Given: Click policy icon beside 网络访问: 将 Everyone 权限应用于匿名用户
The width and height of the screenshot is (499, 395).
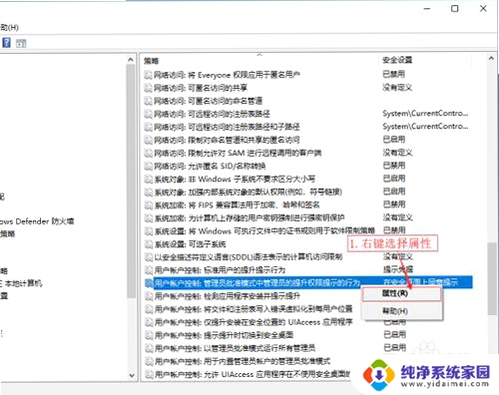Looking at the screenshot, I should pyautogui.click(x=148, y=75).
